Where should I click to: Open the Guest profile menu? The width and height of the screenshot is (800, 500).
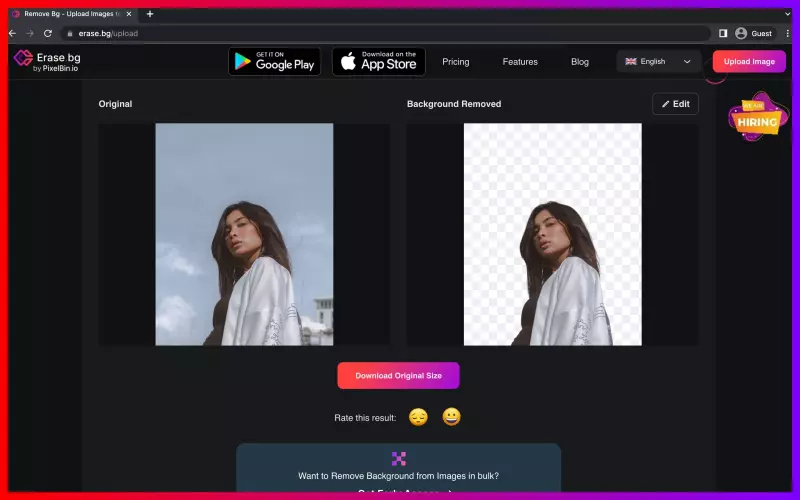(754, 33)
